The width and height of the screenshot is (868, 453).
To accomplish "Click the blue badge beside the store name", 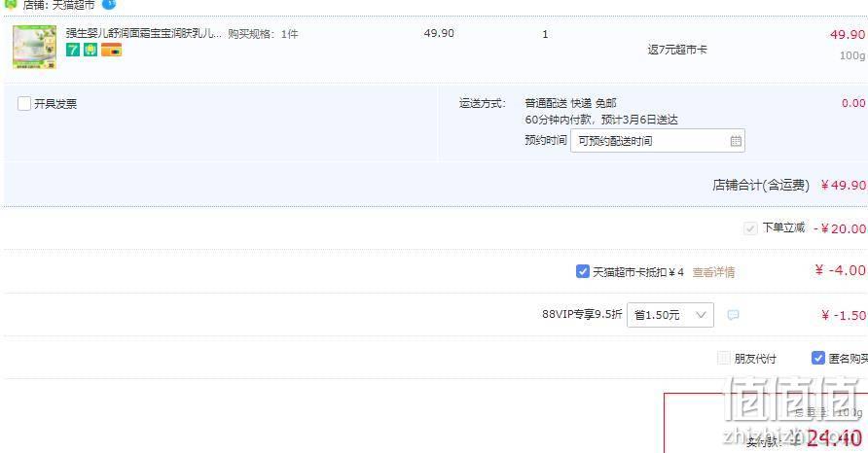I will point(109,5).
